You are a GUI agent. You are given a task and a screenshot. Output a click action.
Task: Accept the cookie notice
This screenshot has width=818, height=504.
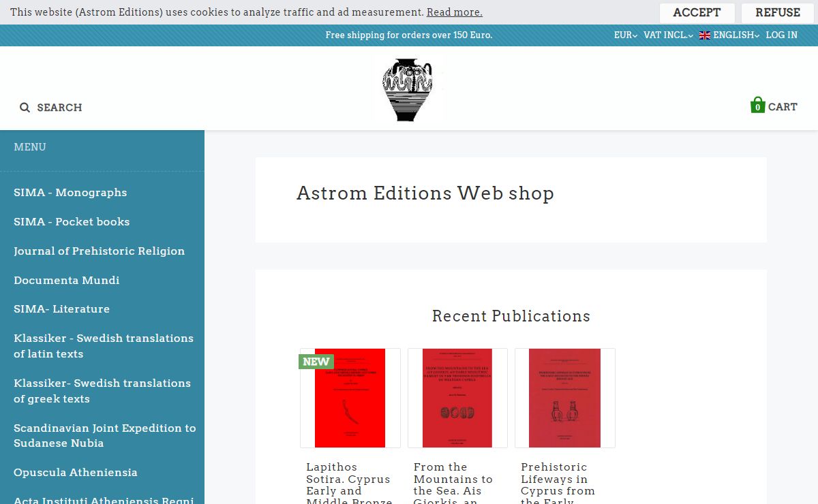click(x=697, y=13)
